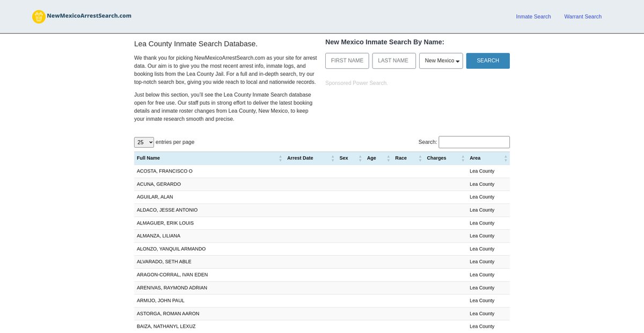The height and width of the screenshot is (333, 644).
Task: Click the sort arrows in Race column
Action: pos(420,158)
